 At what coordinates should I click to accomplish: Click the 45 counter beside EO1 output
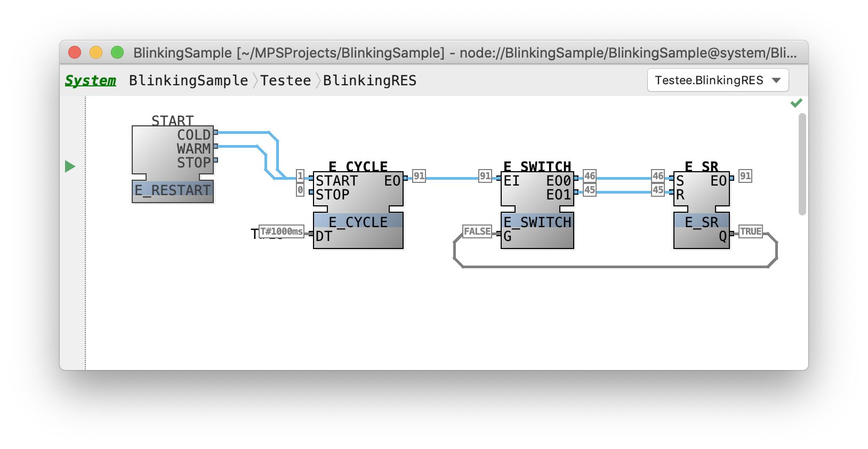(590, 190)
